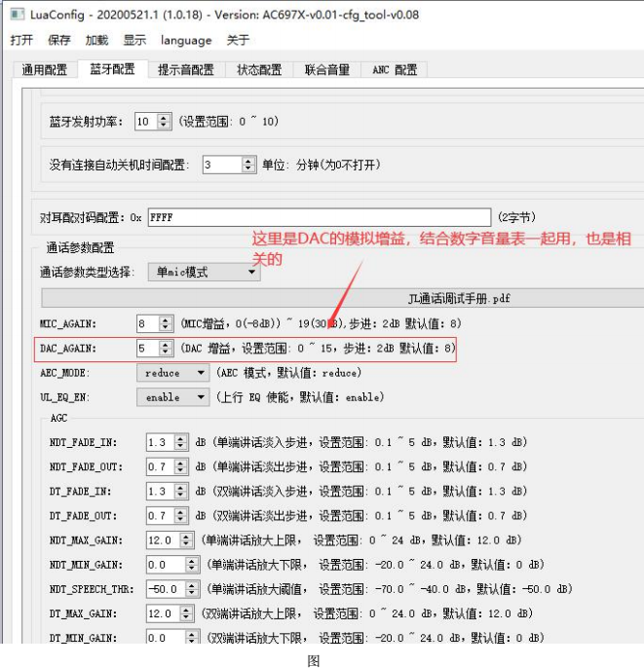Adjust the 蓝牙发射功率 spinner arrows
The width and height of the screenshot is (644, 668).
pos(164,122)
